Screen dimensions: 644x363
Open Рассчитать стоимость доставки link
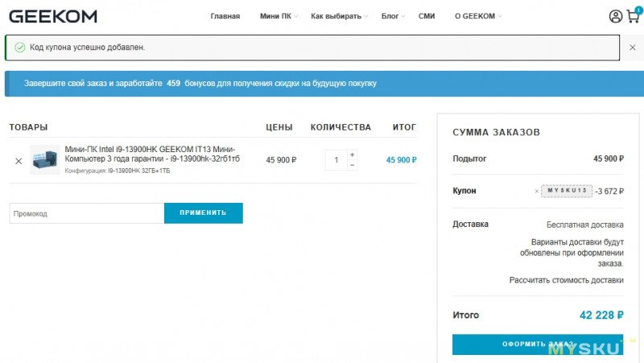point(567,280)
